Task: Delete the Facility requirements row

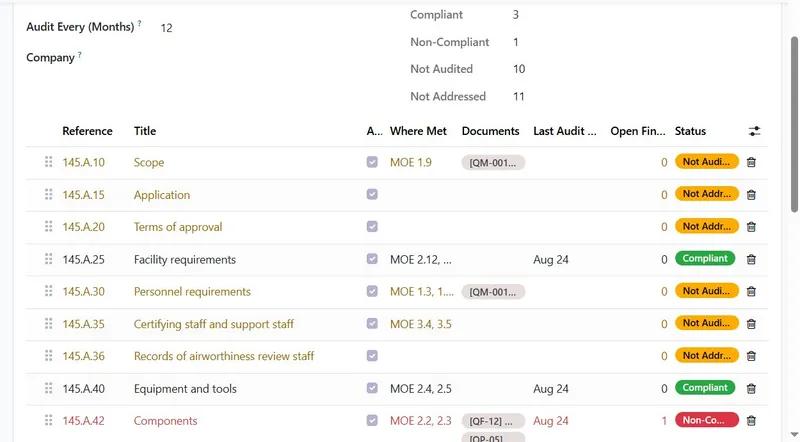Action: tap(751, 259)
